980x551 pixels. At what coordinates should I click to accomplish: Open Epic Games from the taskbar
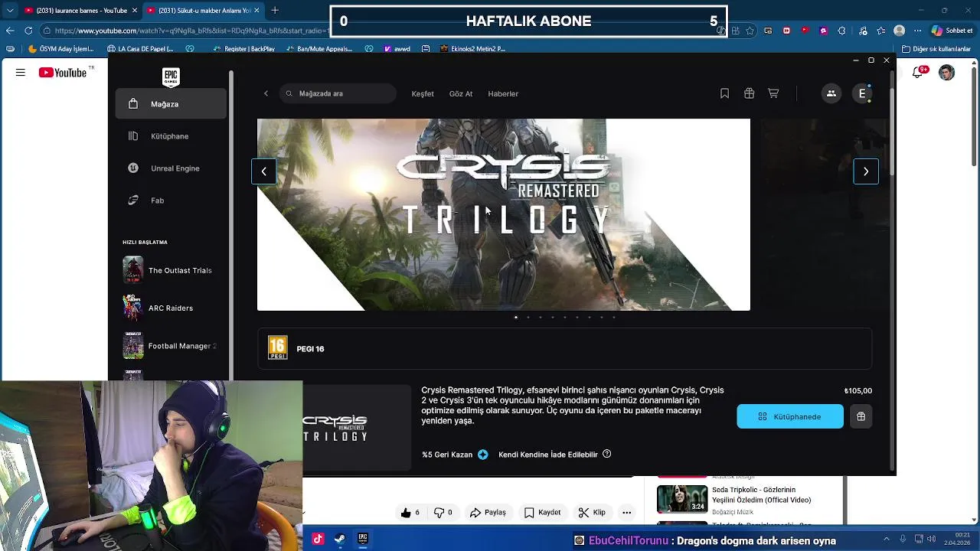click(x=363, y=539)
